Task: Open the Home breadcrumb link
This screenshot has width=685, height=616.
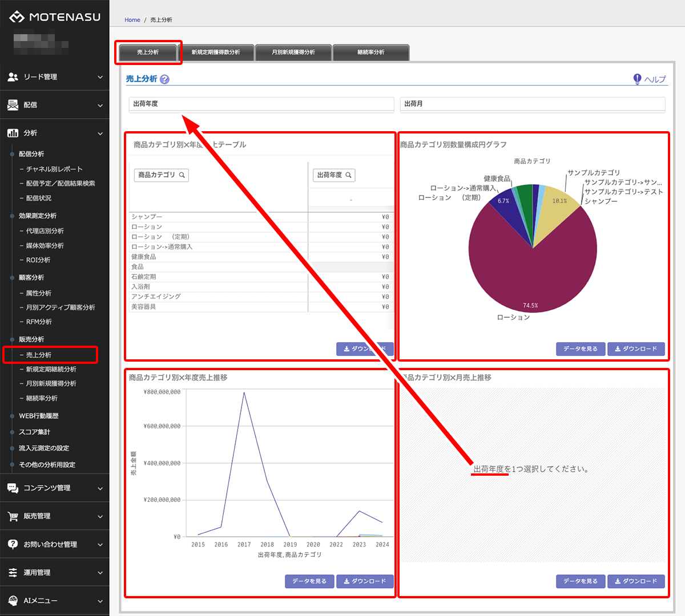Action: (132, 20)
